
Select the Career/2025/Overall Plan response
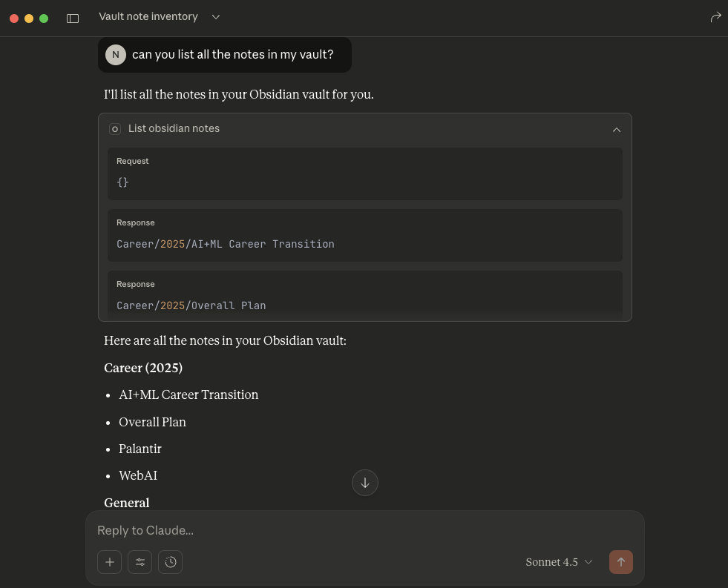pyautogui.click(x=191, y=305)
